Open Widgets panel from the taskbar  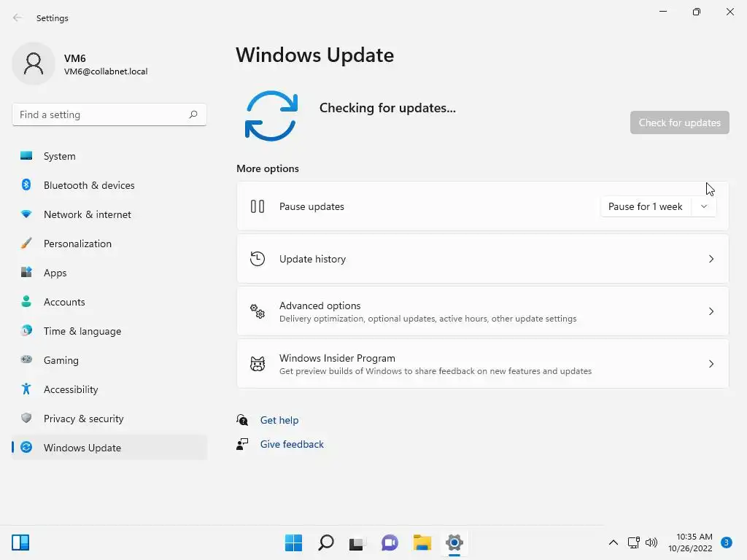[20, 542]
